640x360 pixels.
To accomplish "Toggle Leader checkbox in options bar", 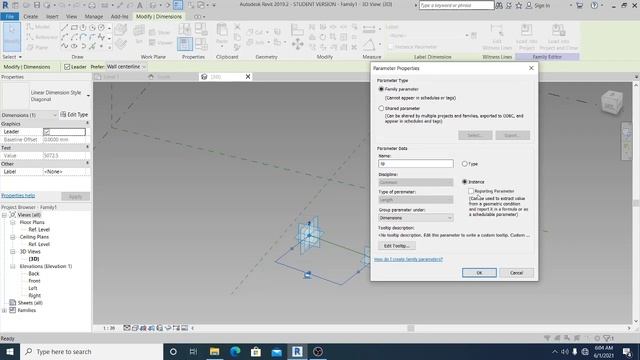I will pyautogui.click(x=67, y=67).
